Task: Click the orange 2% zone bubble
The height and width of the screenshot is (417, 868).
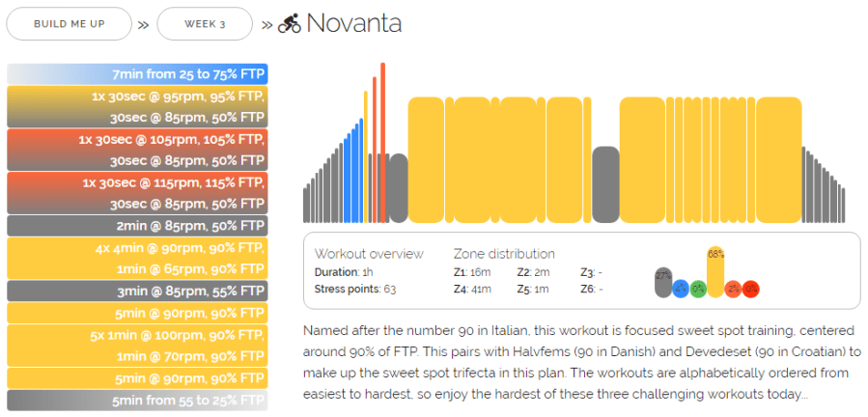Action: click(733, 288)
